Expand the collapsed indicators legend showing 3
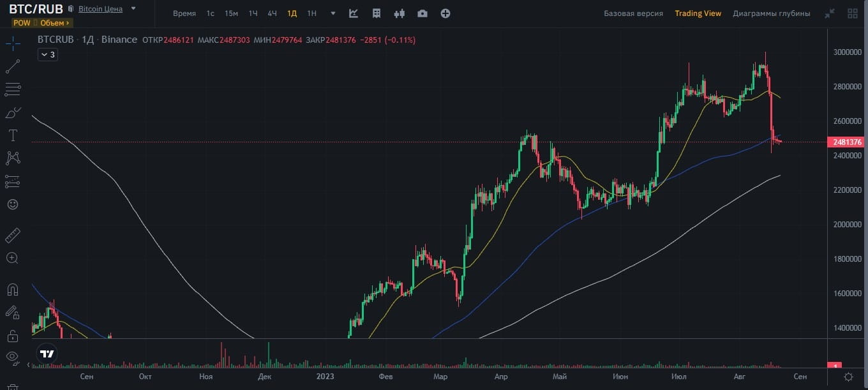The image size is (868, 390). pos(47,55)
